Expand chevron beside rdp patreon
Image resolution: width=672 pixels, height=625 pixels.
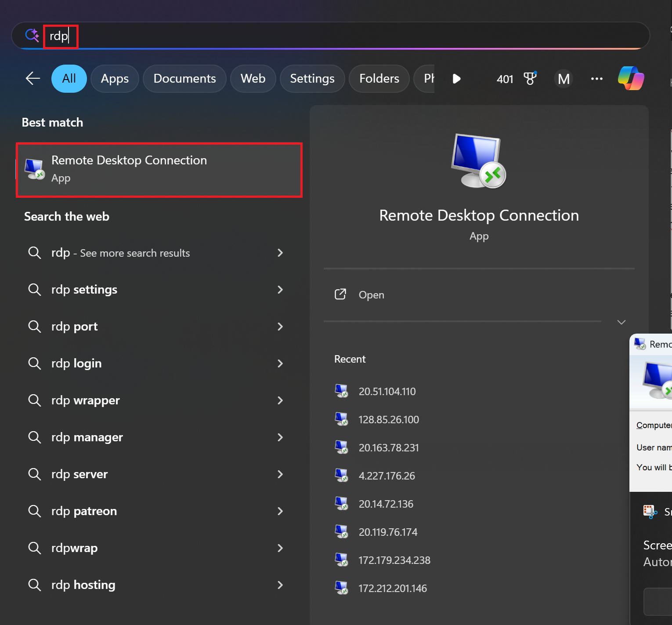(280, 511)
